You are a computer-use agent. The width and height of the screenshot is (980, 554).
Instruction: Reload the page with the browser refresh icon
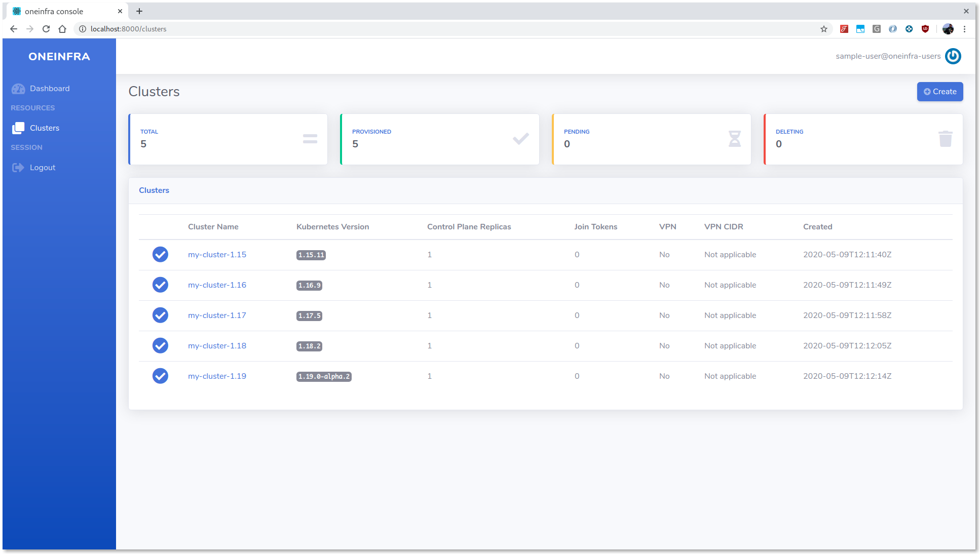(46, 29)
